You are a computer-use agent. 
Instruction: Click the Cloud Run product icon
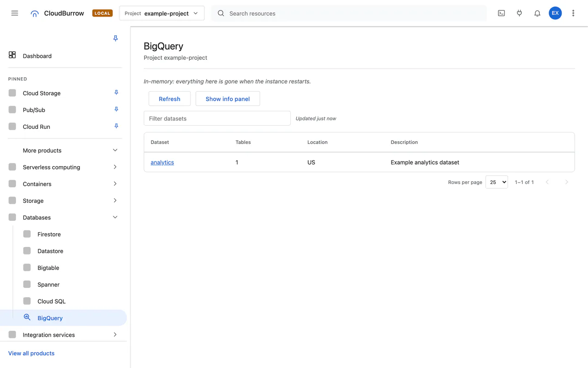12,126
